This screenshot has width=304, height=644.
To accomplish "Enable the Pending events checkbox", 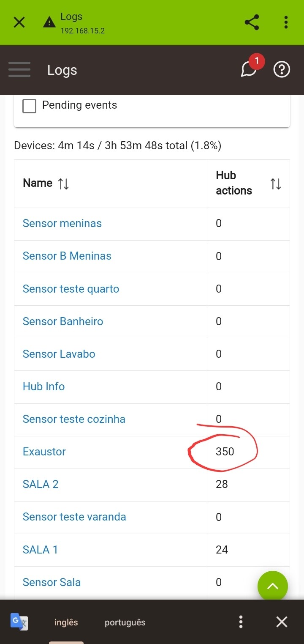I will coord(29,106).
